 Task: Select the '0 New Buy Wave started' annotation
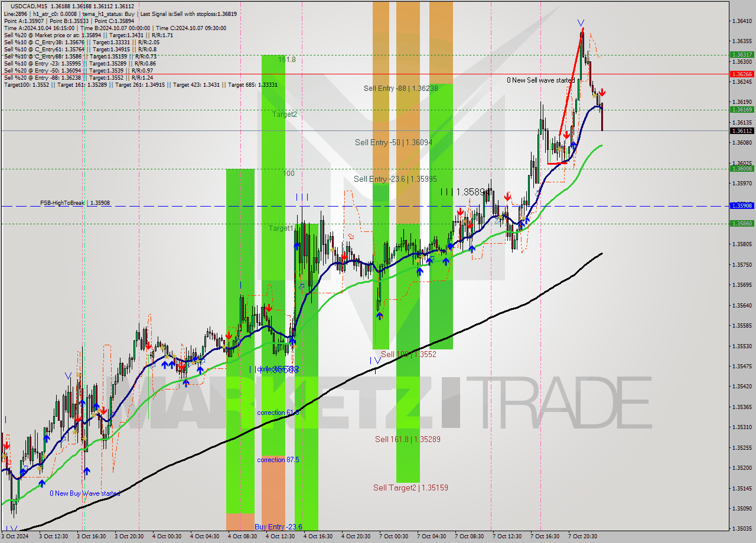click(x=85, y=493)
